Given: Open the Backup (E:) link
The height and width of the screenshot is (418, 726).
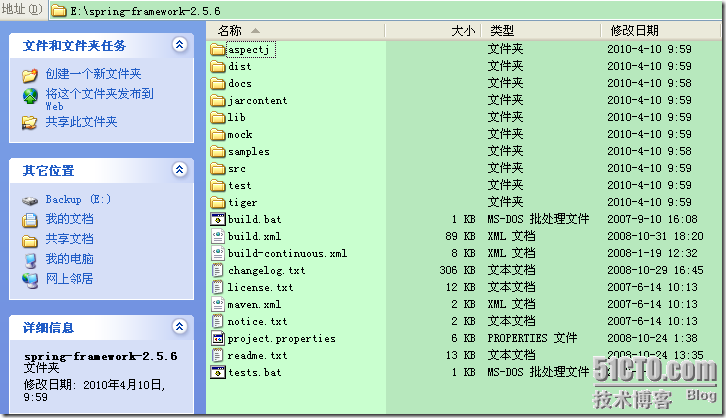Looking at the screenshot, I should (78, 200).
